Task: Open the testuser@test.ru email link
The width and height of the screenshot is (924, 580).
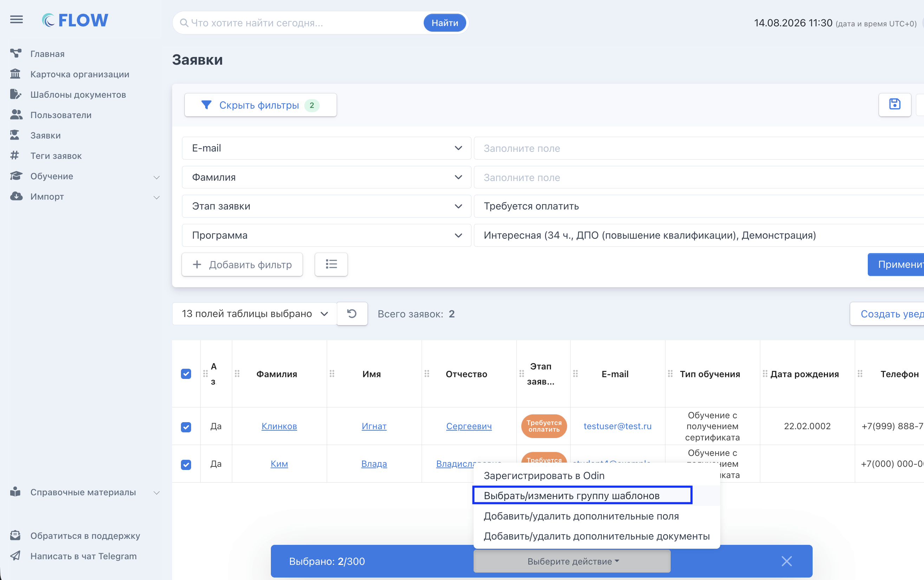Action: tap(617, 426)
